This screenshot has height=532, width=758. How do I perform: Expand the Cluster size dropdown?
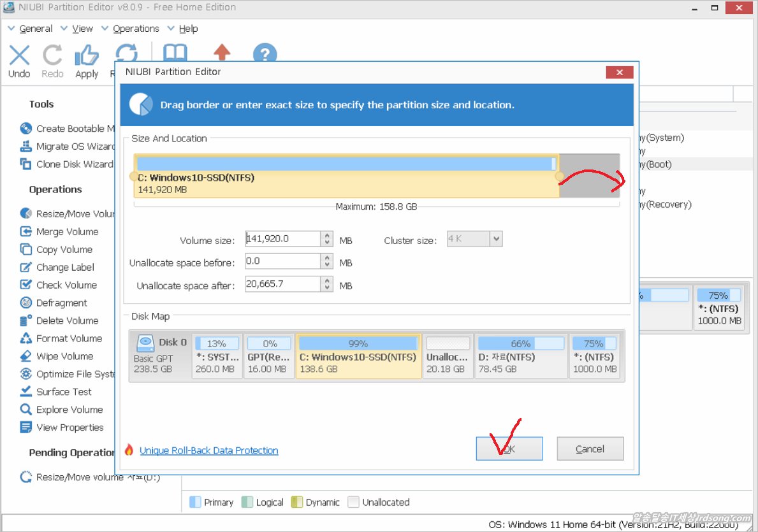496,240
